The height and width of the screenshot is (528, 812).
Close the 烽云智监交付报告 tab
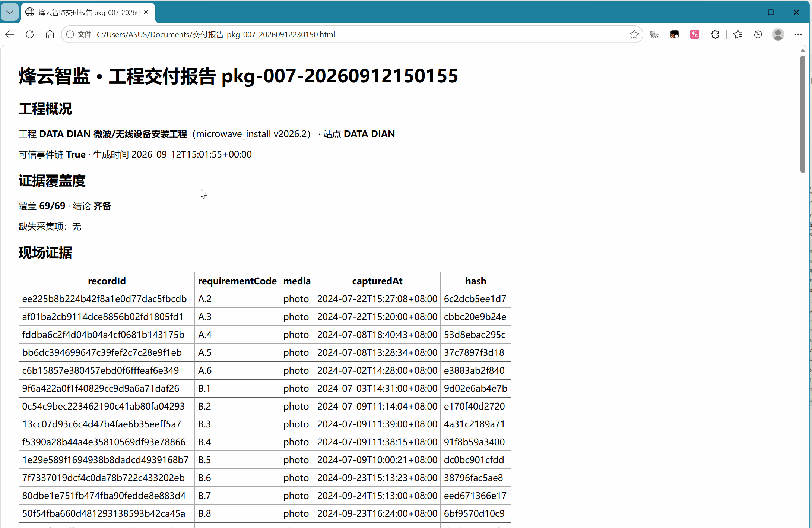(146, 12)
